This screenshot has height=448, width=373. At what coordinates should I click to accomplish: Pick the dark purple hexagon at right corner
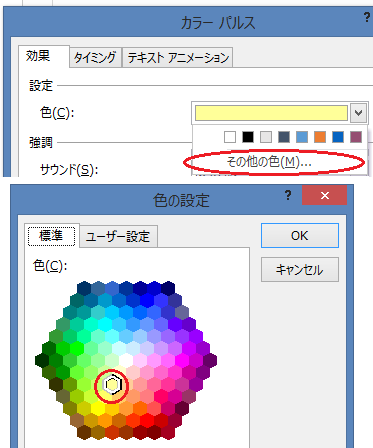tap(210, 360)
